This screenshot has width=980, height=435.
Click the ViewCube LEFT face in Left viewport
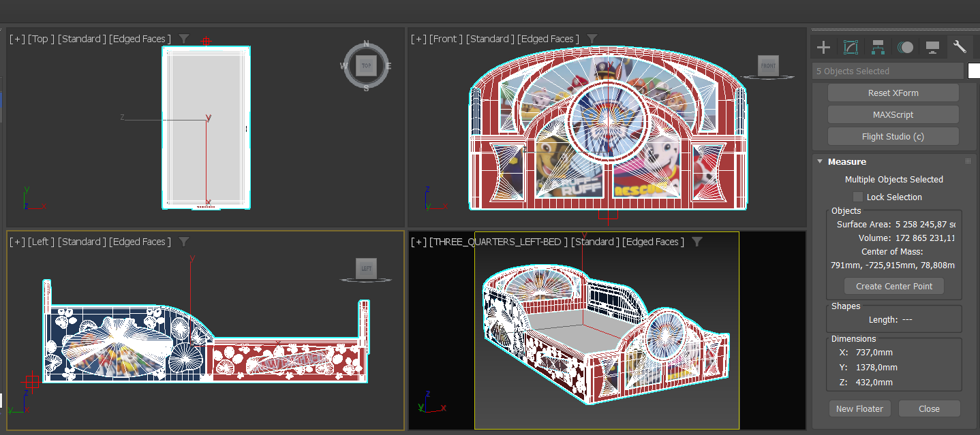point(366,269)
